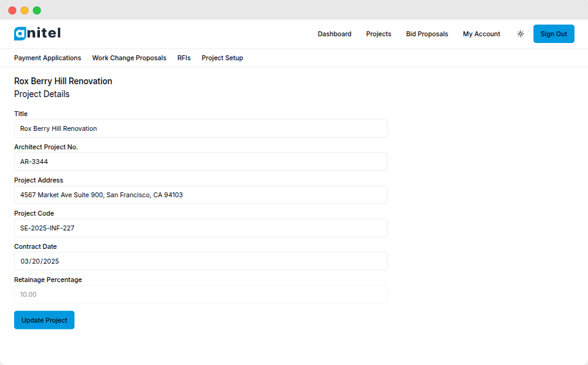Image resolution: width=588 pixels, height=365 pixels.
Task: Open the Work Change Proposals tab
Action: click(129, 58)
